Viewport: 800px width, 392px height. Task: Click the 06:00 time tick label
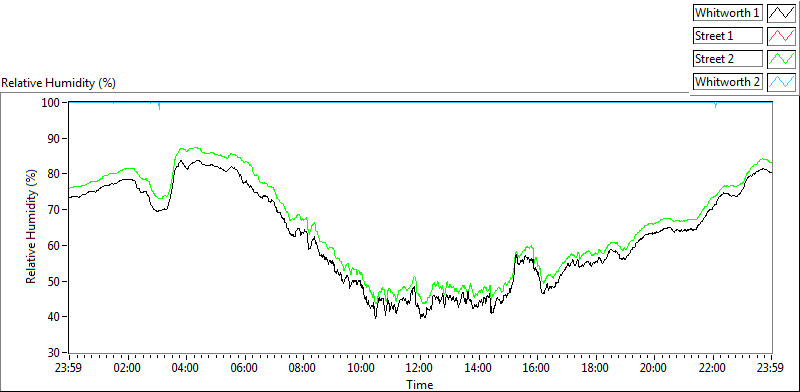click(245, 368)
